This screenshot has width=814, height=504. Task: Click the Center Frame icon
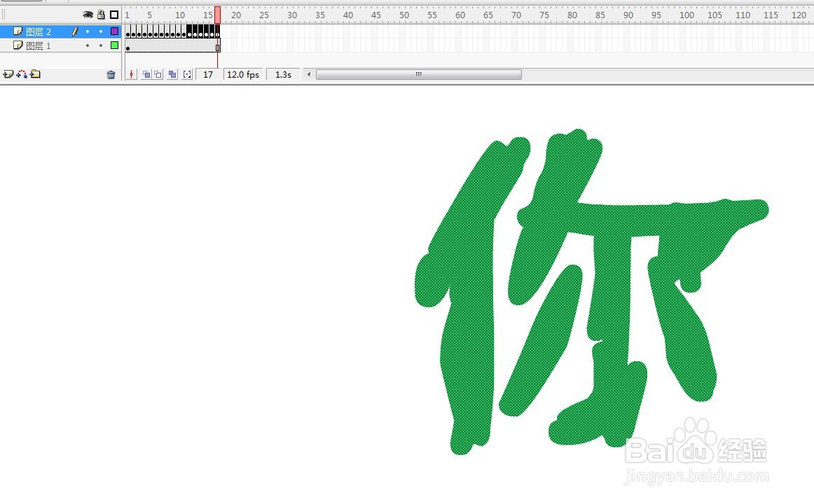(132, 74)
